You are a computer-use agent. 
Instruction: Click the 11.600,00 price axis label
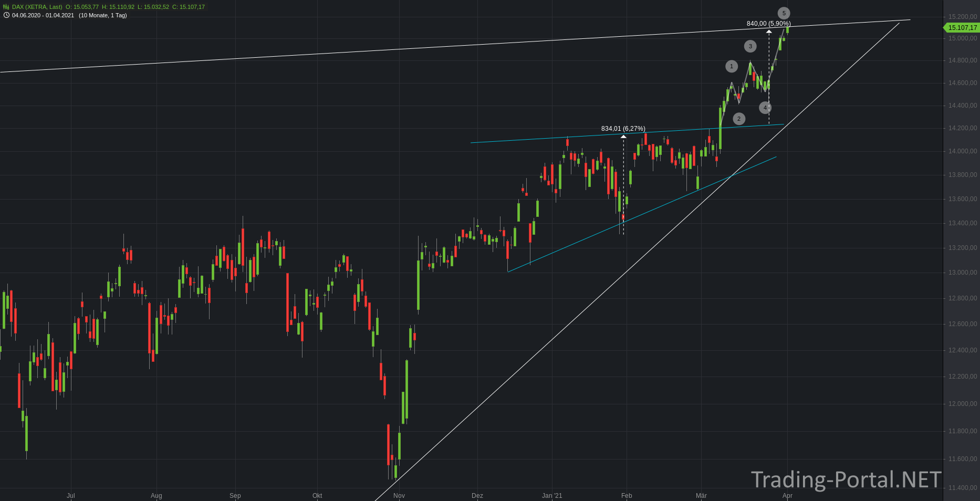tap(963, 459)
